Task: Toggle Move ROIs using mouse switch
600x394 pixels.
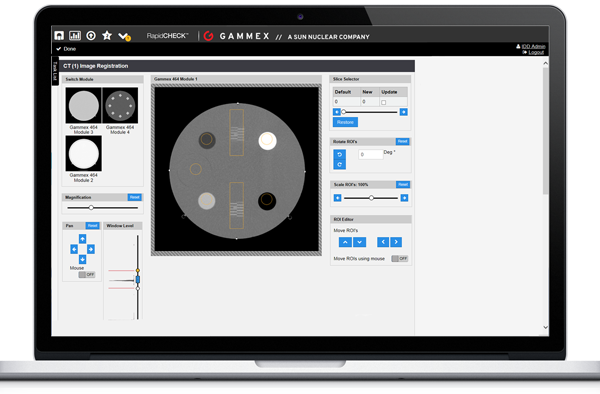Action: click(x=399, y=259)
